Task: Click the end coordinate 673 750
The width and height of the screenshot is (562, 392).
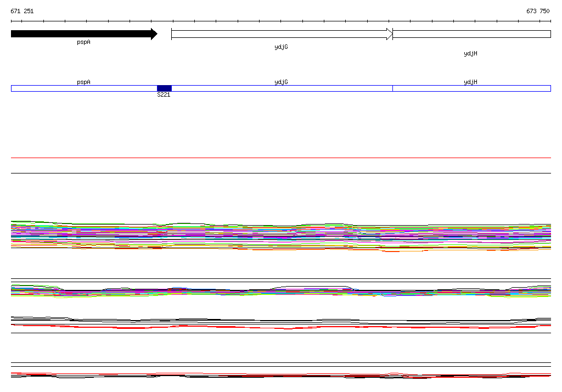Action: pyautogui.click(x=538, y=11)
